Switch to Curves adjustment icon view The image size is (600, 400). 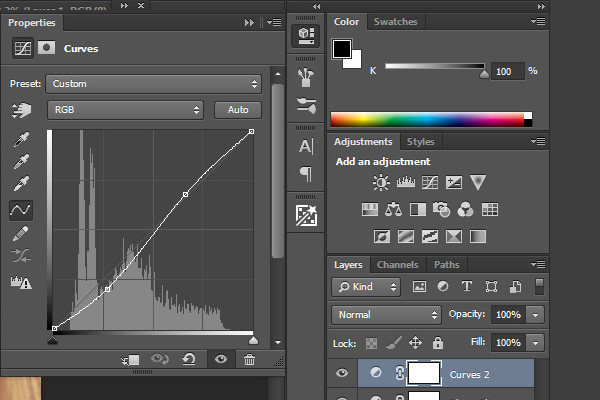click(23, 48)
